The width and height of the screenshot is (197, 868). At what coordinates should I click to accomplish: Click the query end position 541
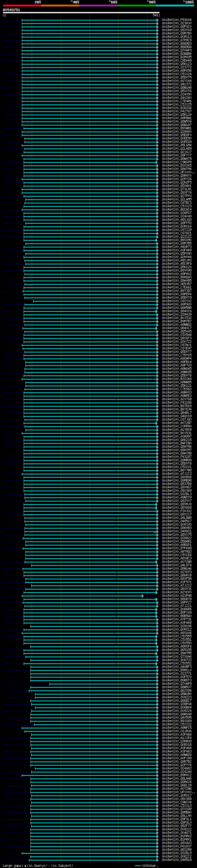click(155, 15)
